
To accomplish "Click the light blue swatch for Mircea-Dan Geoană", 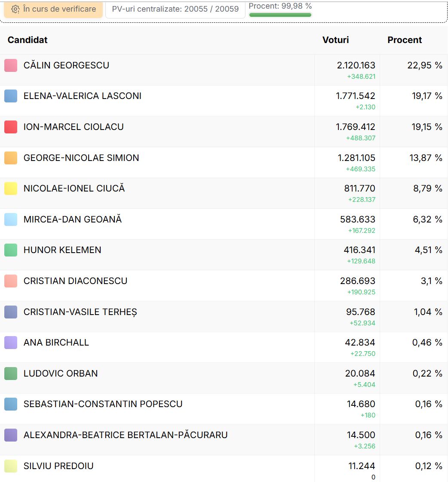I will [11, 219].
